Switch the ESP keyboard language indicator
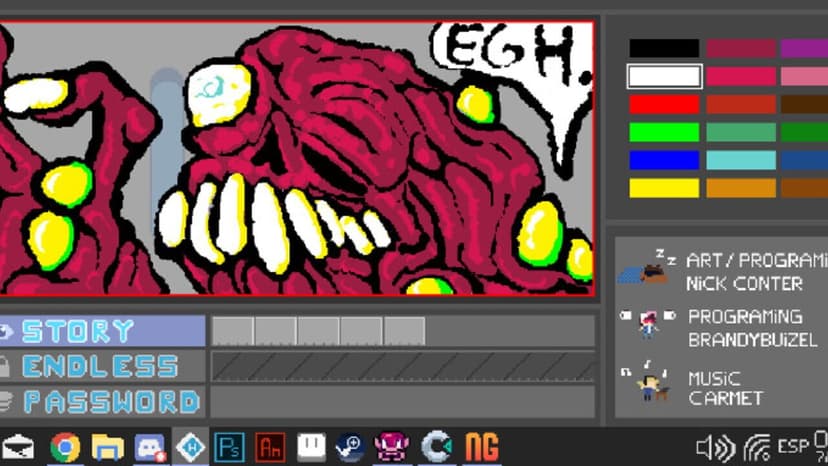Screen dimensions: 828x466 (793, 446)
